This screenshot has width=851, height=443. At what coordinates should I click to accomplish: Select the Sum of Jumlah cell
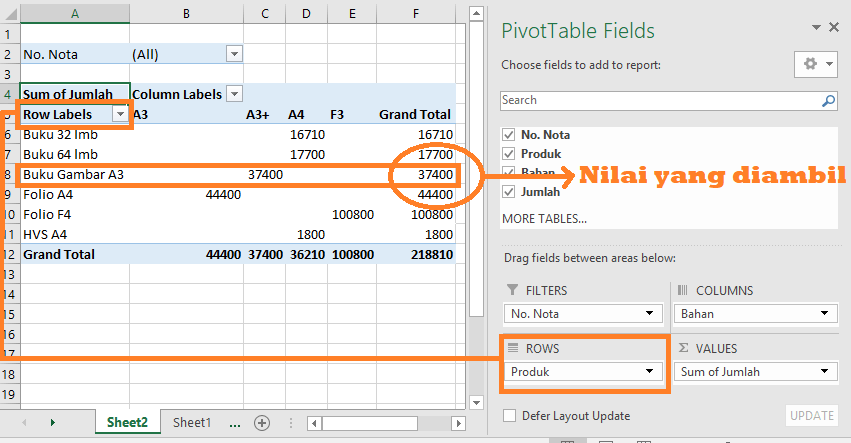[75, 94]
